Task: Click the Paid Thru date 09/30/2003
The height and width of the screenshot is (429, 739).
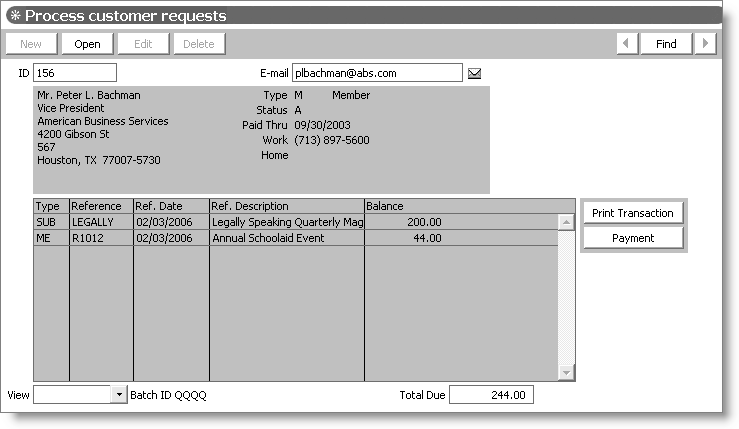Action: 322,125
